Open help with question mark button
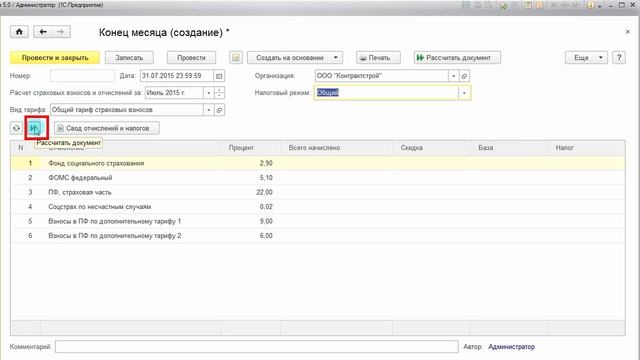This screenshot has width=640, height=360. pyautogui.click(x=619, y=58)
